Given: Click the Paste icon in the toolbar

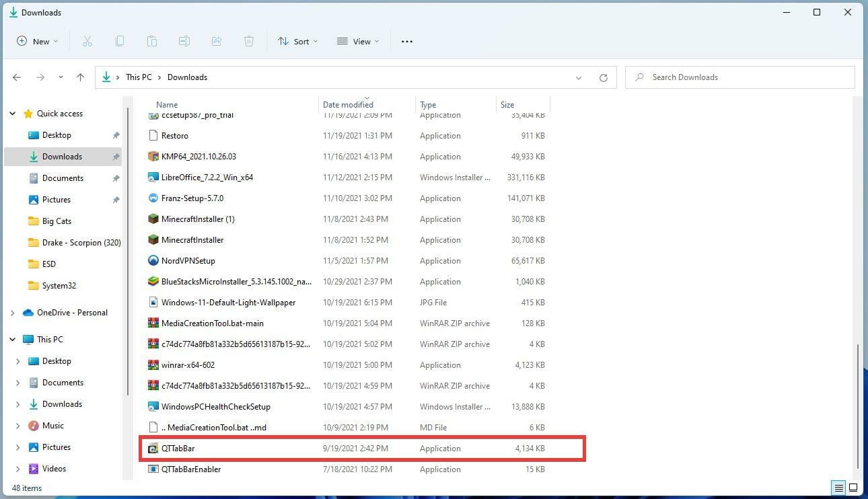Looking at the screenshot, I should tap(151, 41).
